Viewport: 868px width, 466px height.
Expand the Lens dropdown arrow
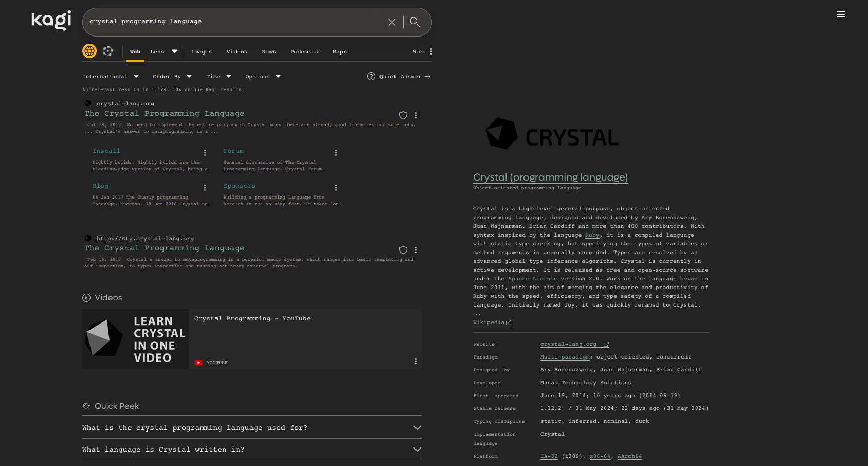click(x=174, y=51)
